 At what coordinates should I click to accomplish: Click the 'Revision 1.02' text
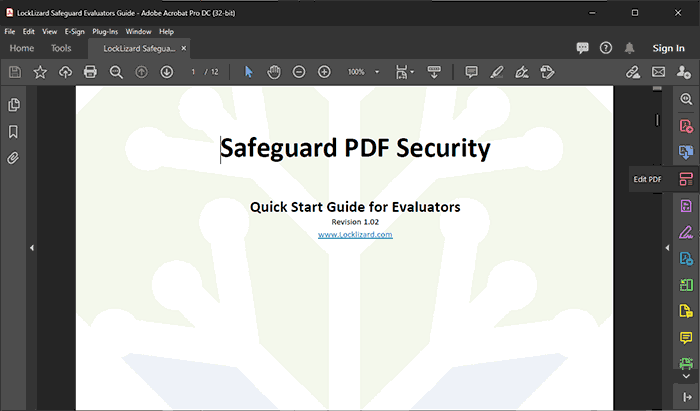click(355, 222)
